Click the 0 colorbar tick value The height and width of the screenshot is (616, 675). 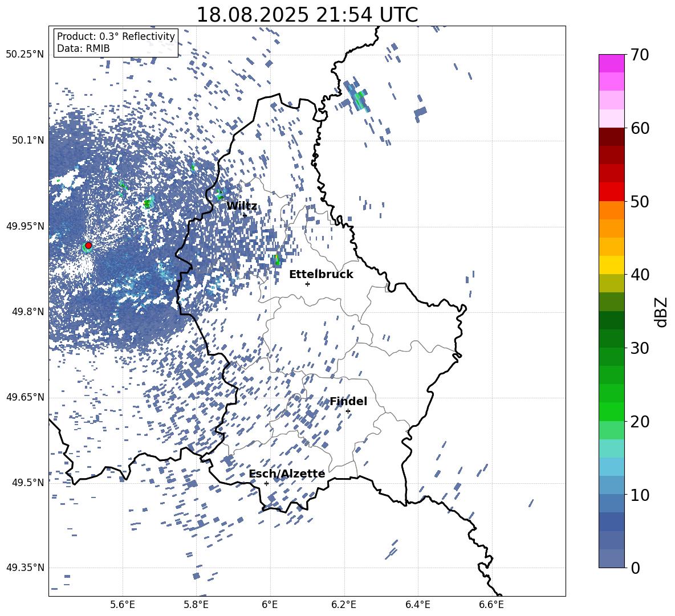tap(635, 568)
